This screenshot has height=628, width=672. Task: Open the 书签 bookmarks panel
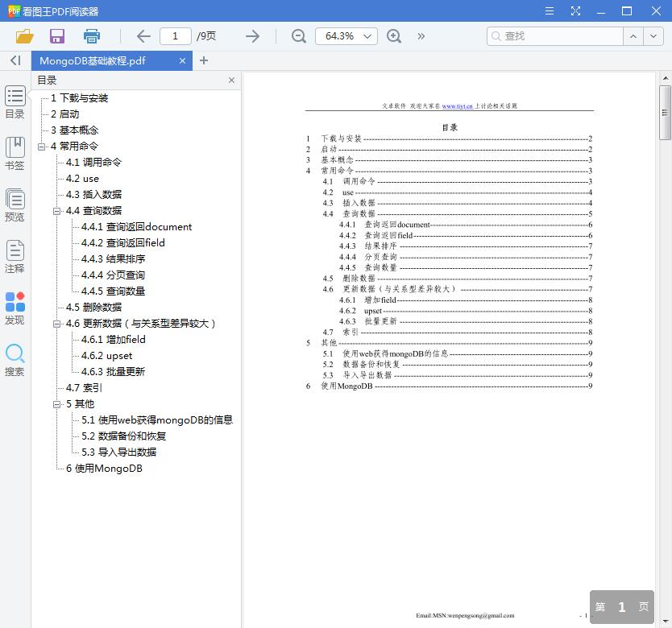click(x=15, y=154)
